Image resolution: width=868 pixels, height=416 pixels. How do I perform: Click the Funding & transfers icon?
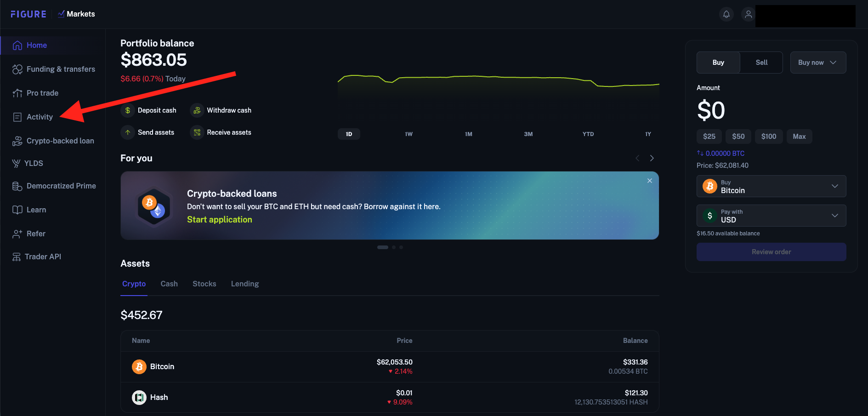click(x=17, y=69)
